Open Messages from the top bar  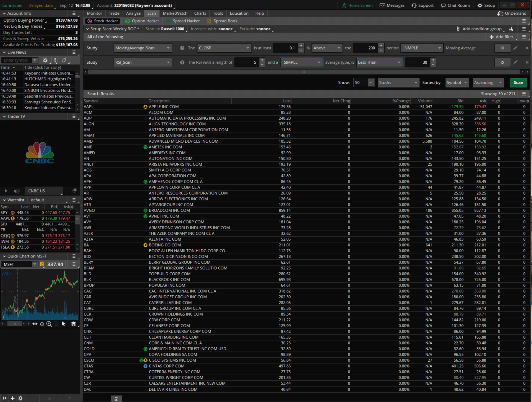[x=392, y=5]
